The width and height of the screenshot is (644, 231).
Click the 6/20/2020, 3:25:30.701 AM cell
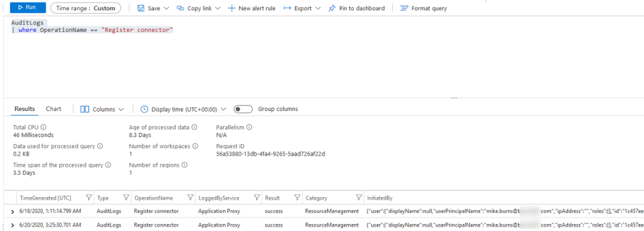click(x=50, y=225)
